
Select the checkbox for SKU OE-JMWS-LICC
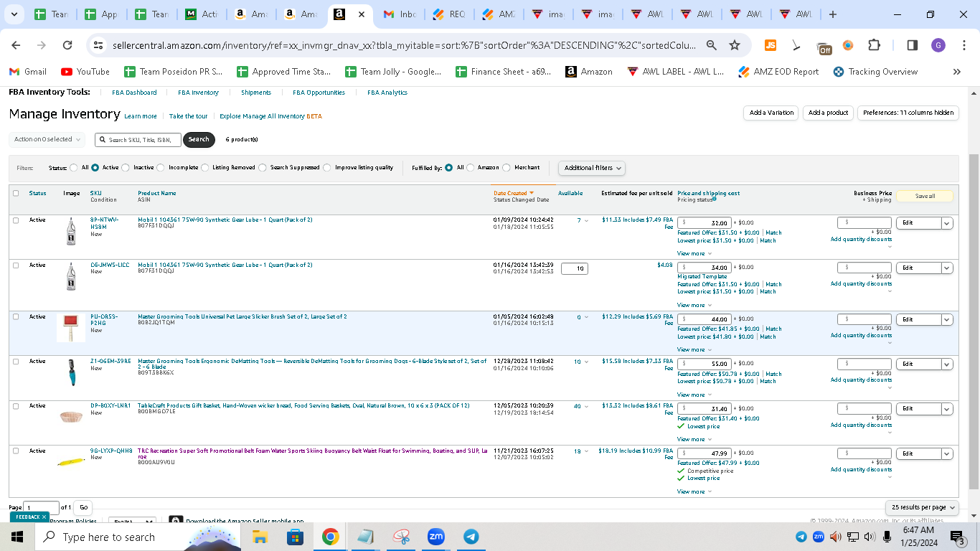click(16, 265)
